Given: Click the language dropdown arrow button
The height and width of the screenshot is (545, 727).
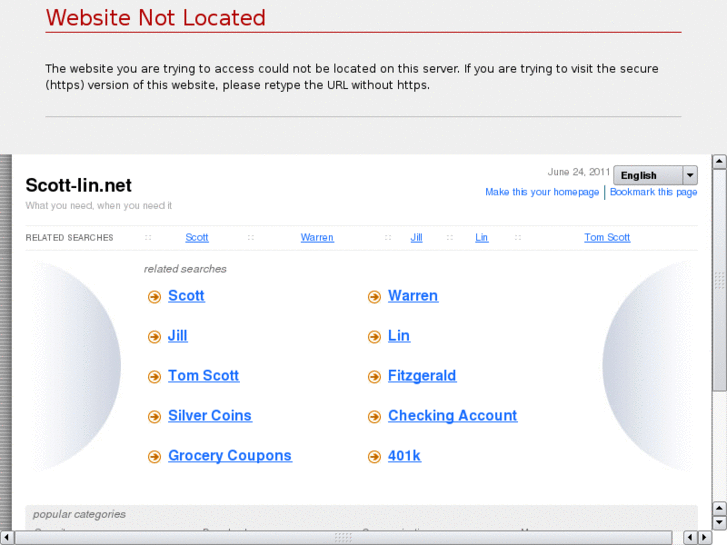Looking at the screenshot, I should tap(690, 175).
